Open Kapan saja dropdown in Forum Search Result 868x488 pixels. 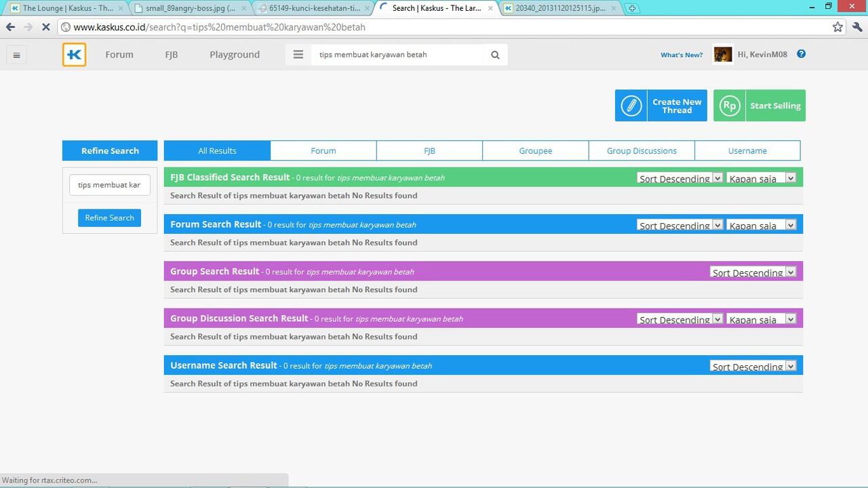pos(761,225)
